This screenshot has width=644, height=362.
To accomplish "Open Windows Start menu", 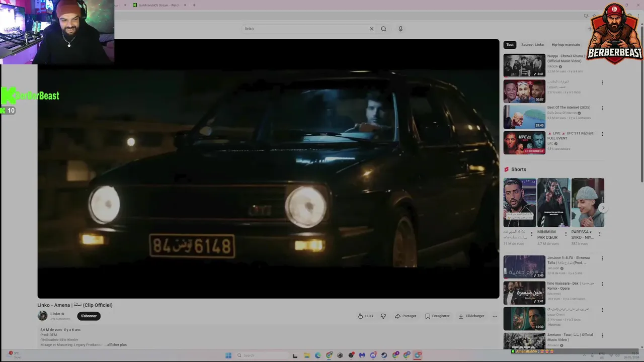I will pos(228,355).
